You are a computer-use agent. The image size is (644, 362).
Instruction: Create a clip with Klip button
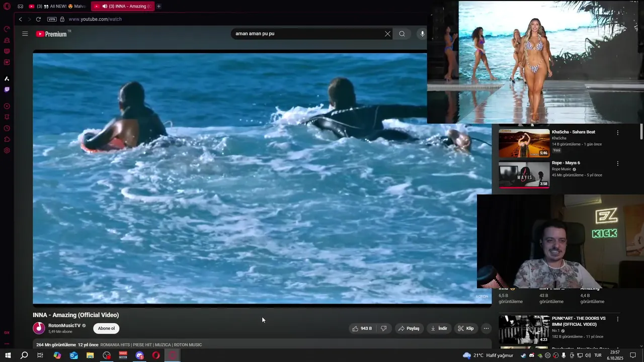coord(465,328)
